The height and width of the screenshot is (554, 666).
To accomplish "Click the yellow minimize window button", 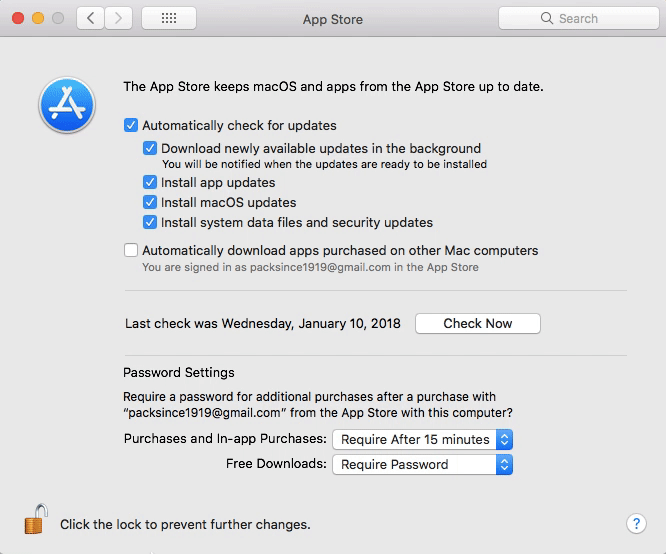I will pos(38,18).
